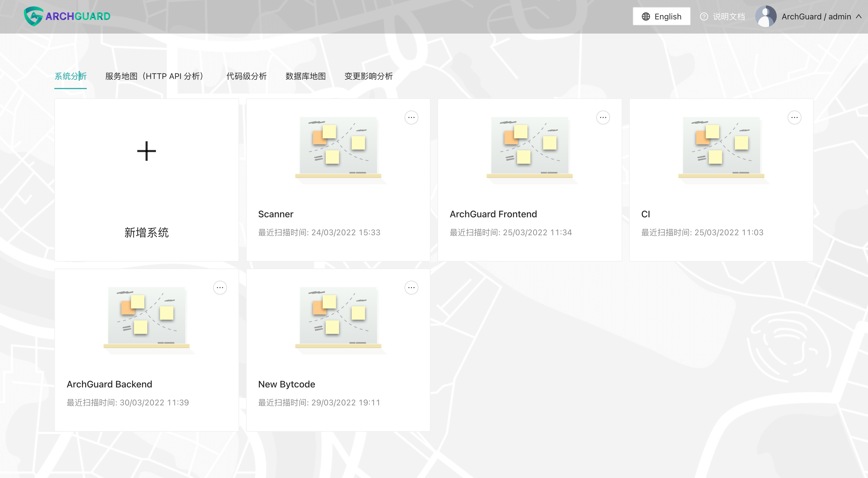Open Scanner card's three-dot menu
This screenshot has height=478, width=868.
pyautogui.click(x=411, y=118)
